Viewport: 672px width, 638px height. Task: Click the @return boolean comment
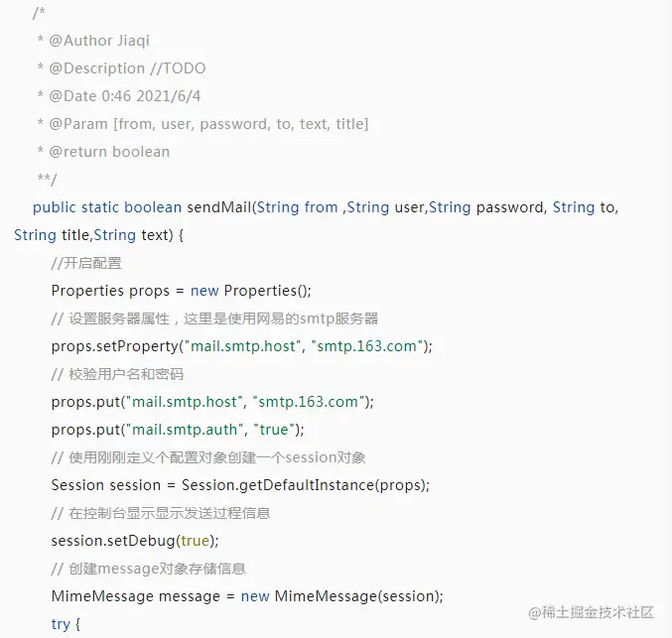pyautogui.click(x=103, y=152)
